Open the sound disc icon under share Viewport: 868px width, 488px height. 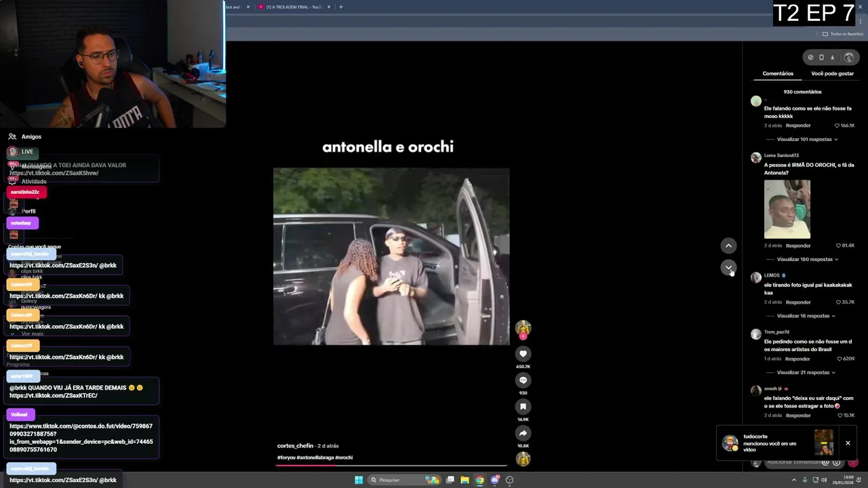[523, 459]
